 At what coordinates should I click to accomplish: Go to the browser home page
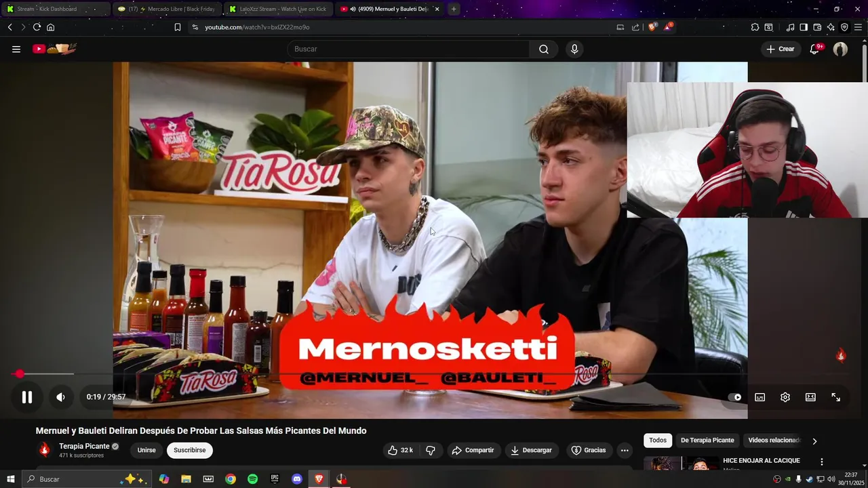tap(50, 27)
